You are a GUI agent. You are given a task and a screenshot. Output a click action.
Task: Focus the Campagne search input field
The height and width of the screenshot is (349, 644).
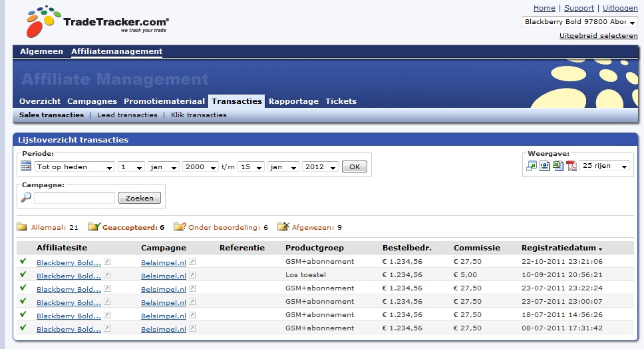[75, 198]
